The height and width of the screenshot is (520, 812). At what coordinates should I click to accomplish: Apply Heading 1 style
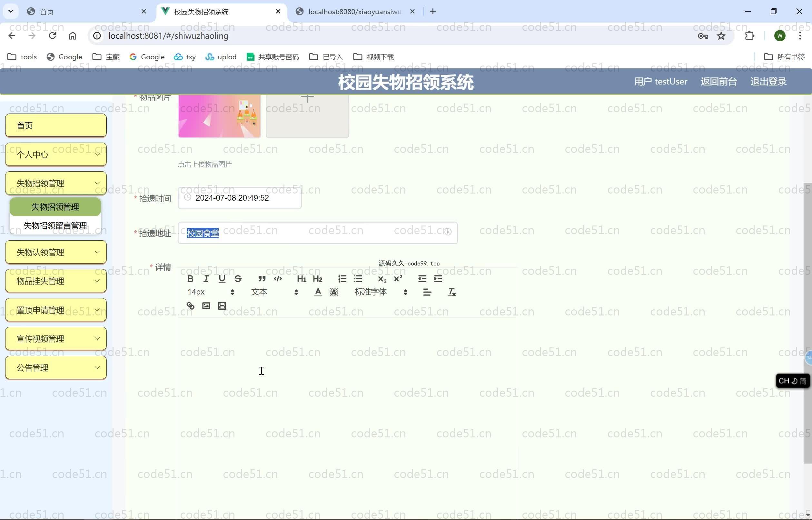pyautogui.click(x=302, y=279)
